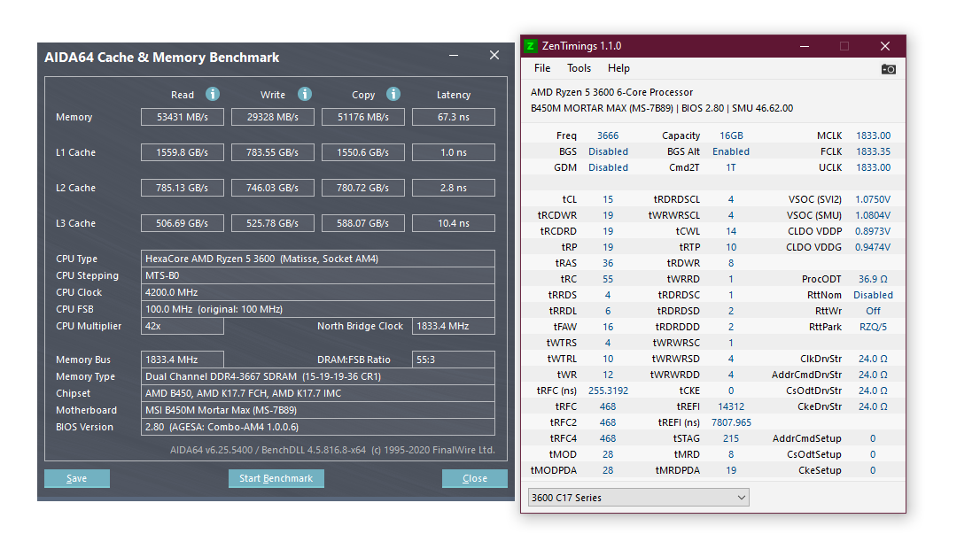Close AIDA64 window with the X

click(494, 55)
